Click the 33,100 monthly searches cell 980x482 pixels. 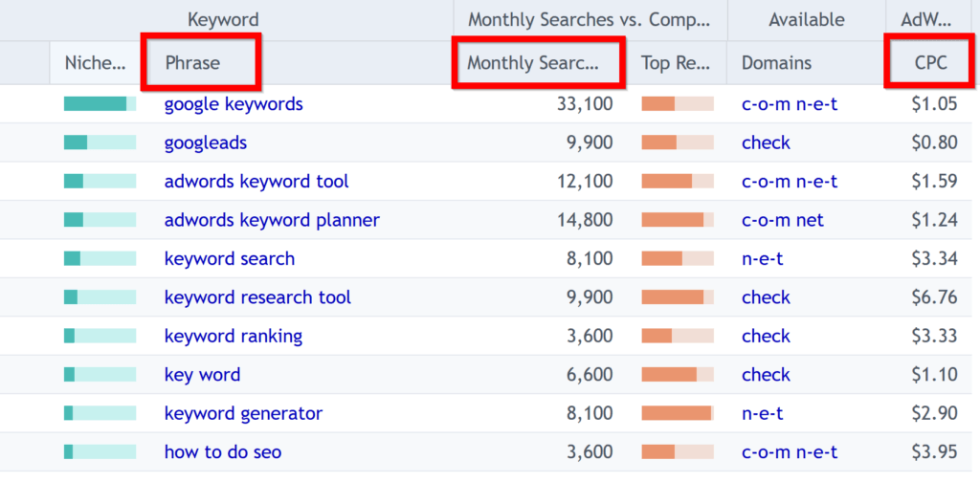585,104
